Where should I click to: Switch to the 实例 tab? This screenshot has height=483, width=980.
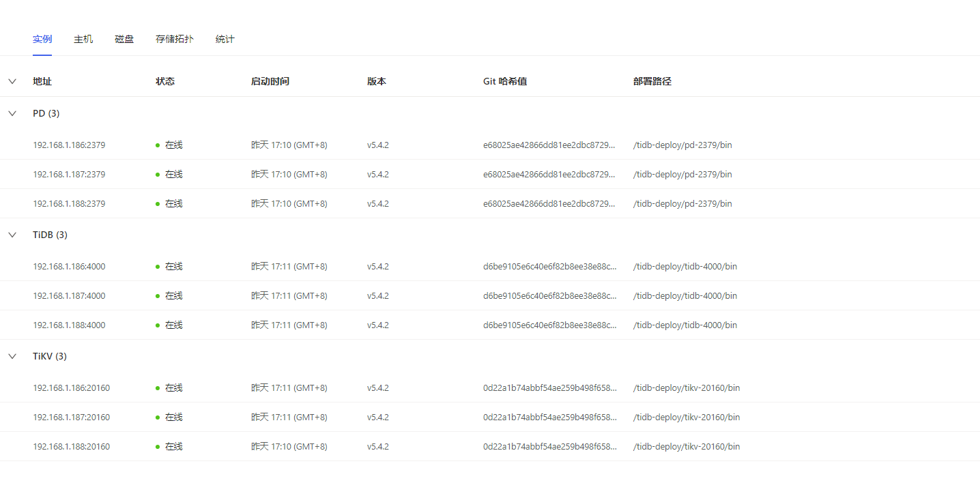point(42,40)
